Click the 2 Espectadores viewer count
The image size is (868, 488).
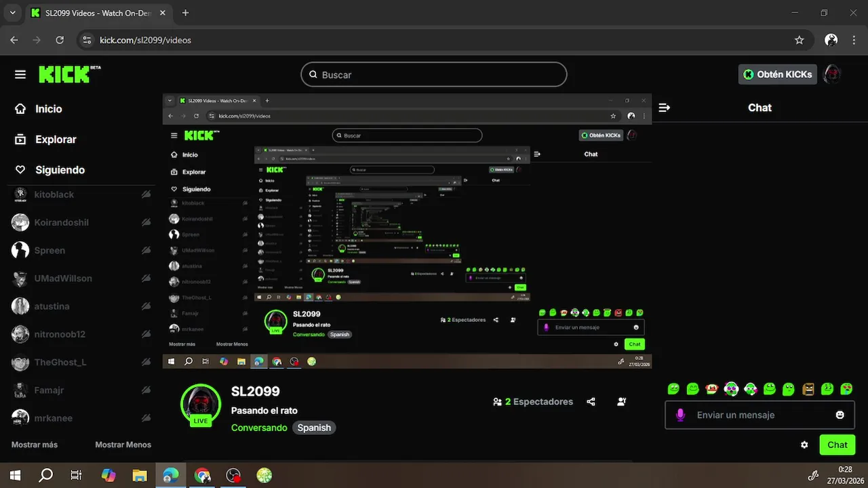(x=533, y=401)
